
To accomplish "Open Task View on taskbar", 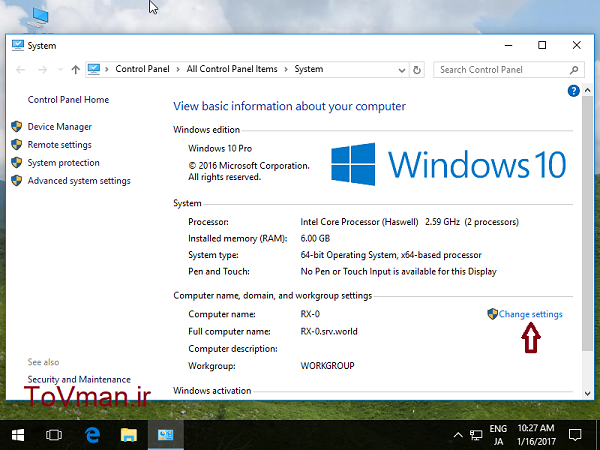I will click(x=54, y=435).
